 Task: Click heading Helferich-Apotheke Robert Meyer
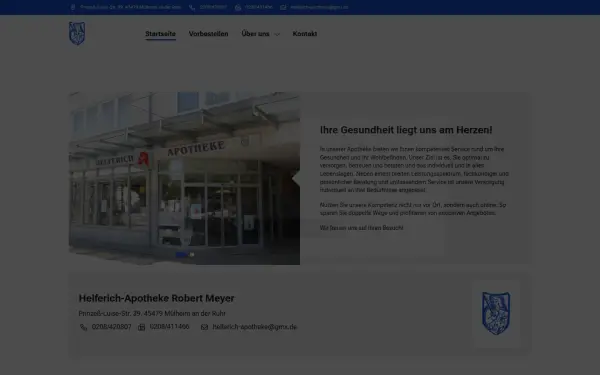(156, 298)
